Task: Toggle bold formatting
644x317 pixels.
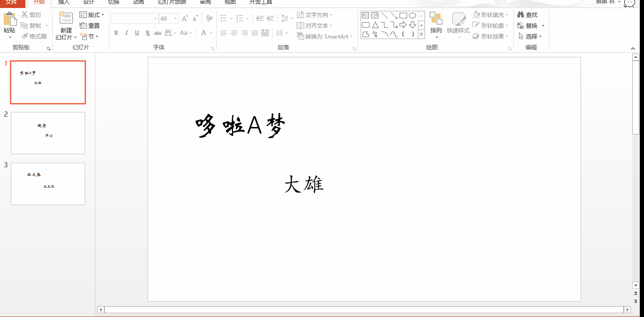Action: pos(116,33)
